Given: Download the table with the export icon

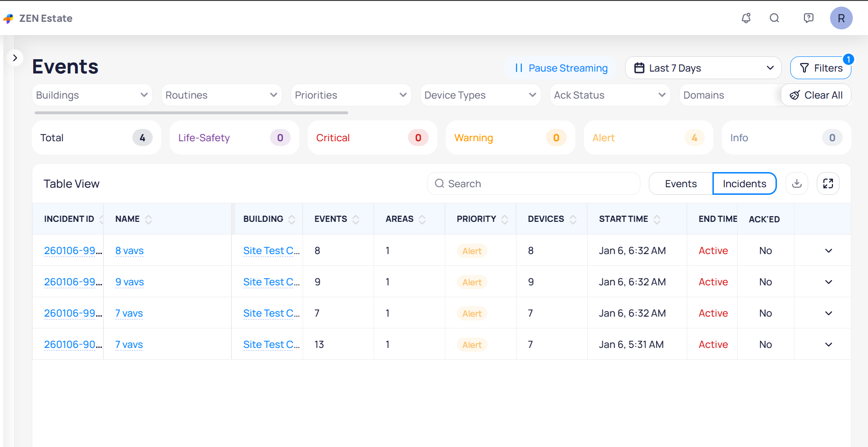Looking at the screenshot, I should [x=797, y=183].
